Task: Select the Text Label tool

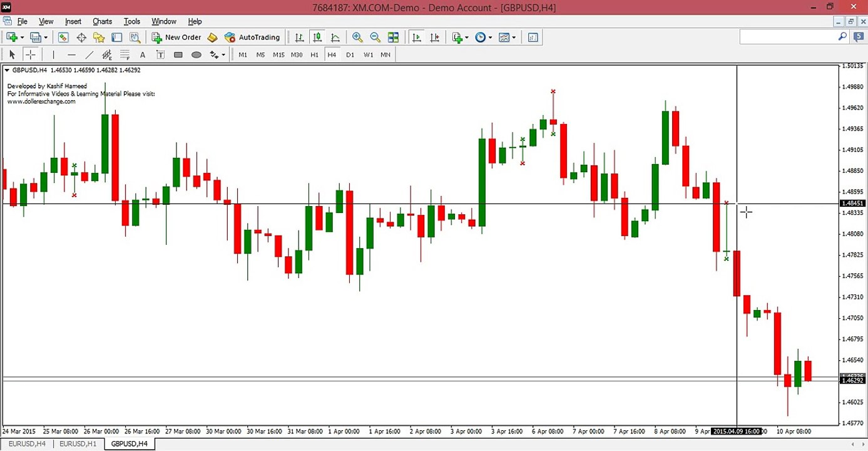Action: (x=161, y=55)
